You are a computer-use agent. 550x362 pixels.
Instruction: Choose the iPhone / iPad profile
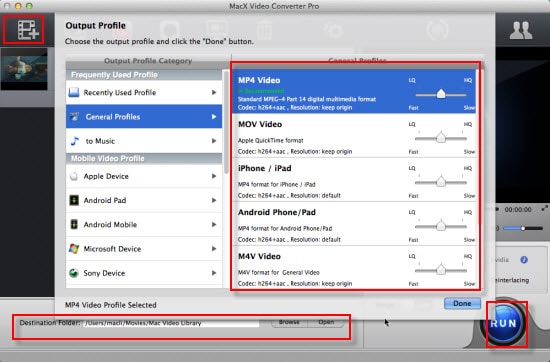[354, 180]
